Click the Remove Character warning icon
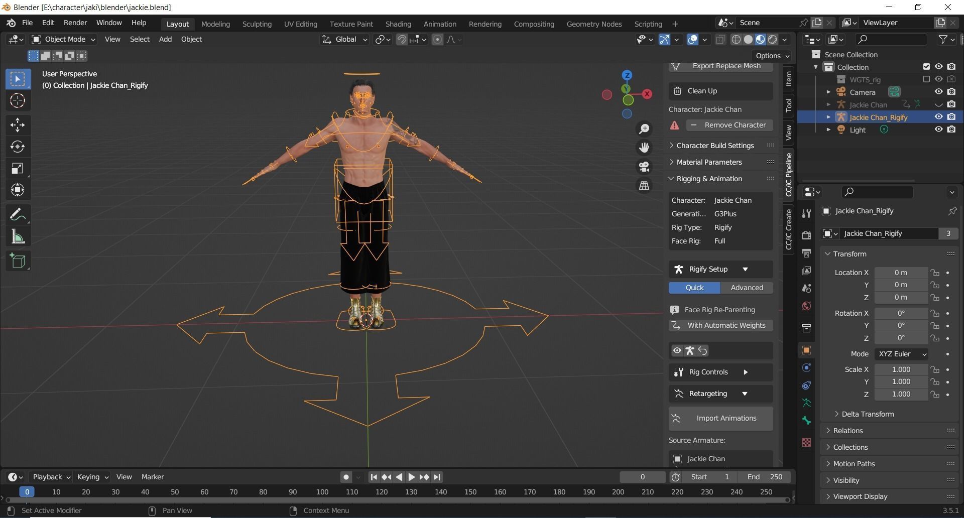Image resolution: width=980 pixels, height=518 pixels. point(675,125)
